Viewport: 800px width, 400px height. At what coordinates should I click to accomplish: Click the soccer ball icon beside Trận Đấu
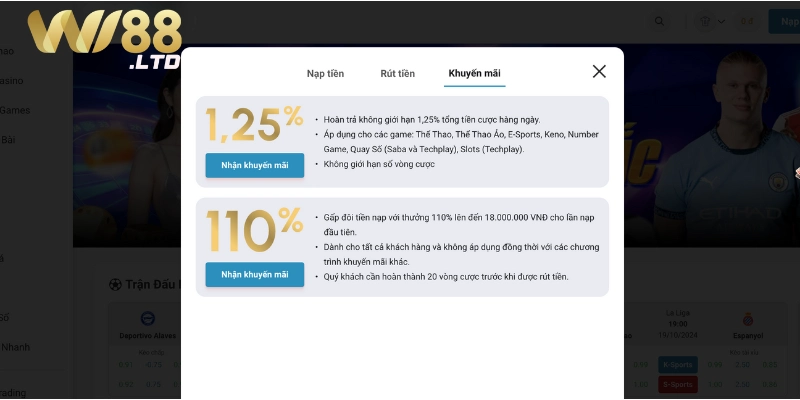tap(115, 284)
